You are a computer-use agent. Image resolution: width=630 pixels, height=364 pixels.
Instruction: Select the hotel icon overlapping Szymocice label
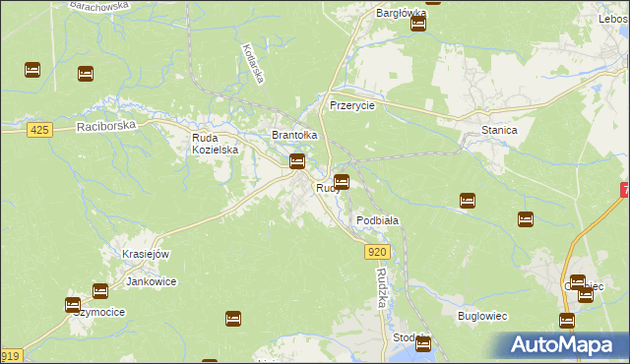(73, 305)
